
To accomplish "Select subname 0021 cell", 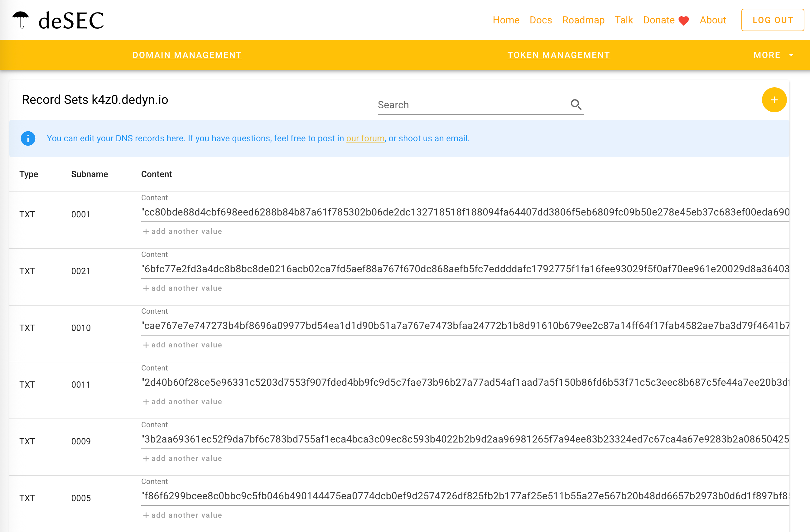I will point(81,271).
